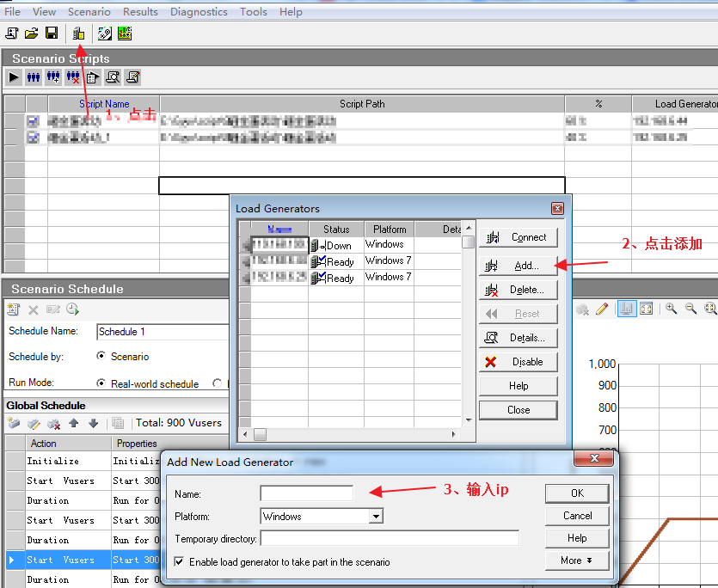
Task: Zoom in on the schedule graph
Action: (672, 309)
